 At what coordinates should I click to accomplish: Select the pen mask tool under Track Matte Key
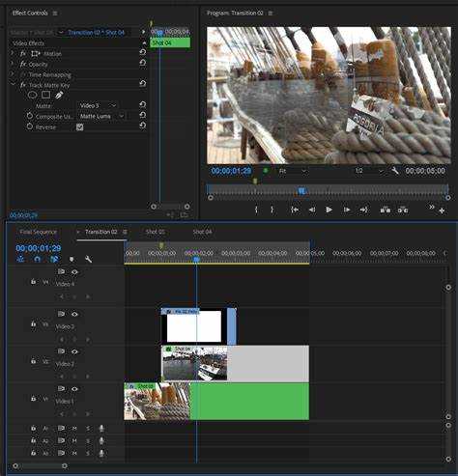point(59,95)
